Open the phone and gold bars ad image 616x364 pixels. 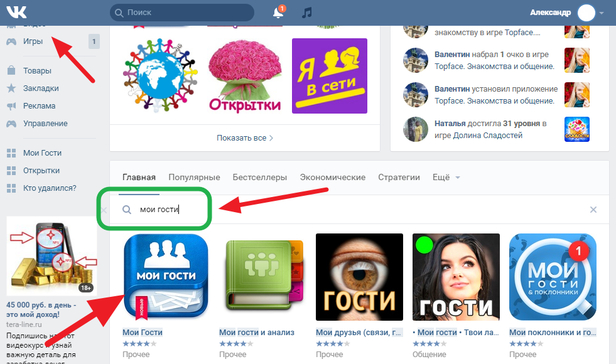pyautogui.click(x=52, y=257)
